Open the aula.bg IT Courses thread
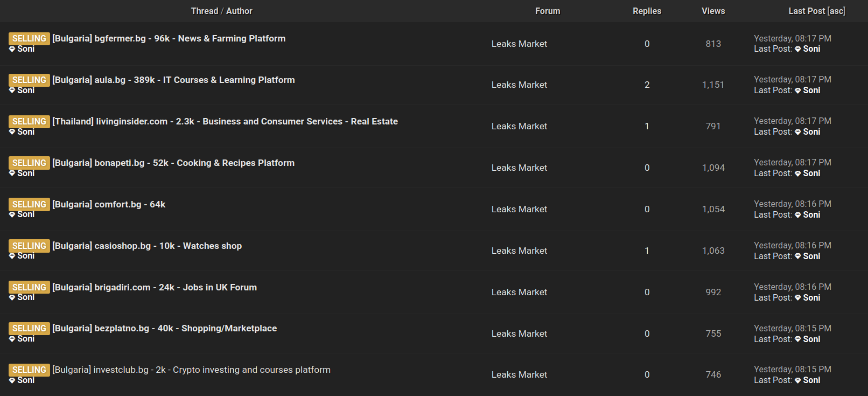Screen dimensions: 868x396 tap(173, 80)
